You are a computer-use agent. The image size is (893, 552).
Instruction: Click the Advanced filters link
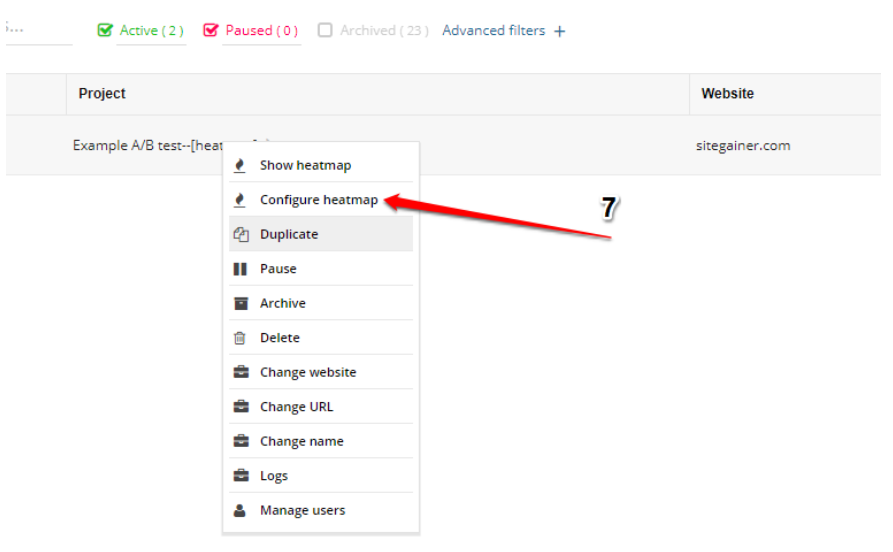pos(493,30)
